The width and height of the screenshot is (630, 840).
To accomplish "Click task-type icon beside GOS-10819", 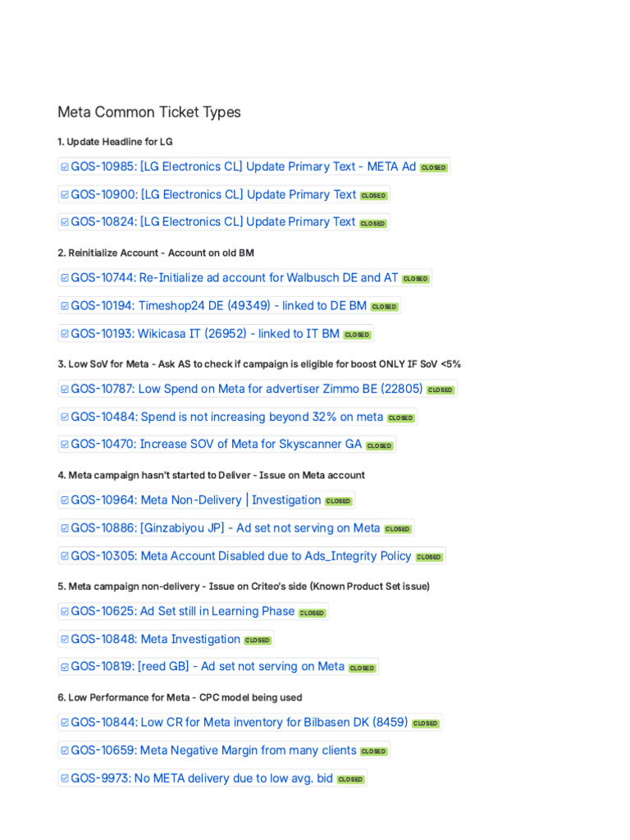I will pos(65,666).
